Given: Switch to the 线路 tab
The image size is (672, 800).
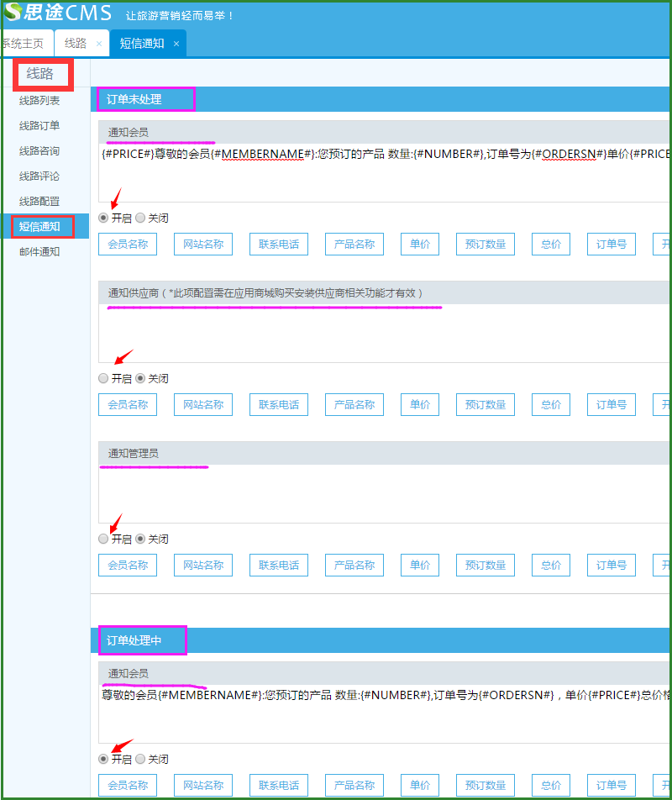Looking at the screenshot, I should (x=76, y=44).
